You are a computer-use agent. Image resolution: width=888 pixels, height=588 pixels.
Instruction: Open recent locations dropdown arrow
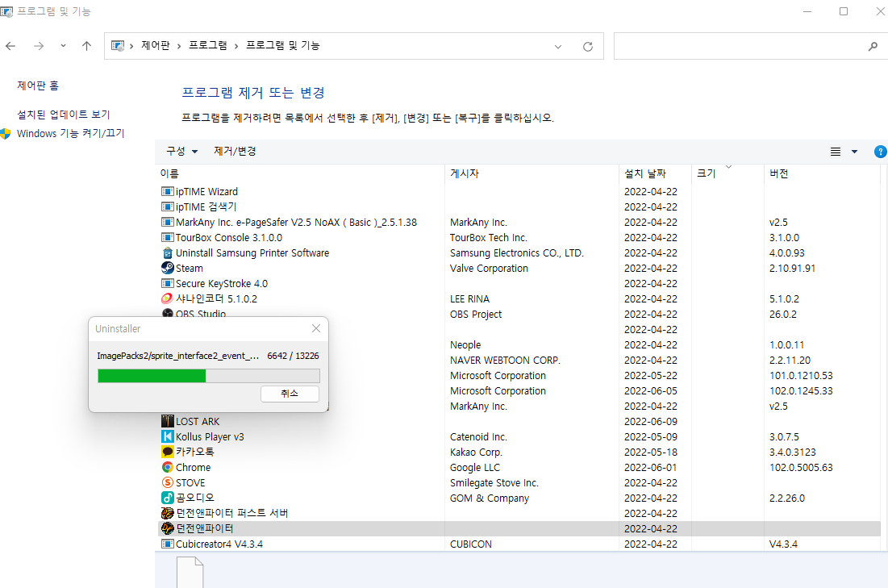click(x=63, y=46)
